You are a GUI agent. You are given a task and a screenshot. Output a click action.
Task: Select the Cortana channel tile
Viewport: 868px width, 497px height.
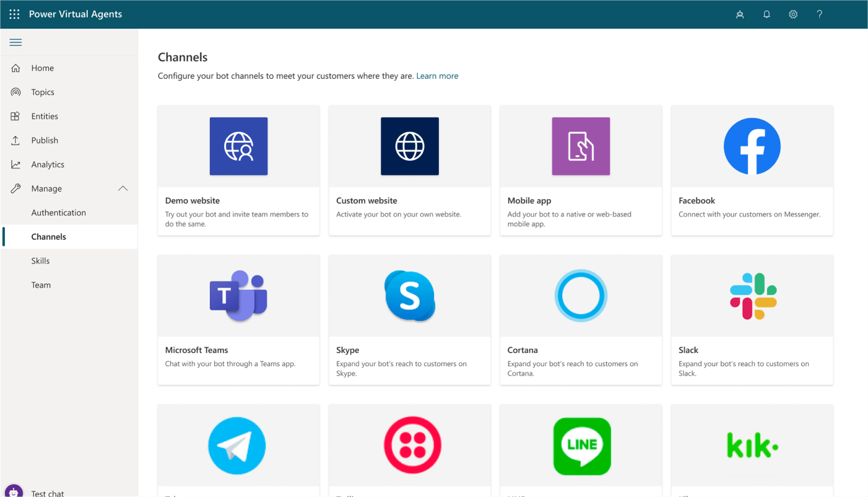pyautogui.click(x=581, y=319)
